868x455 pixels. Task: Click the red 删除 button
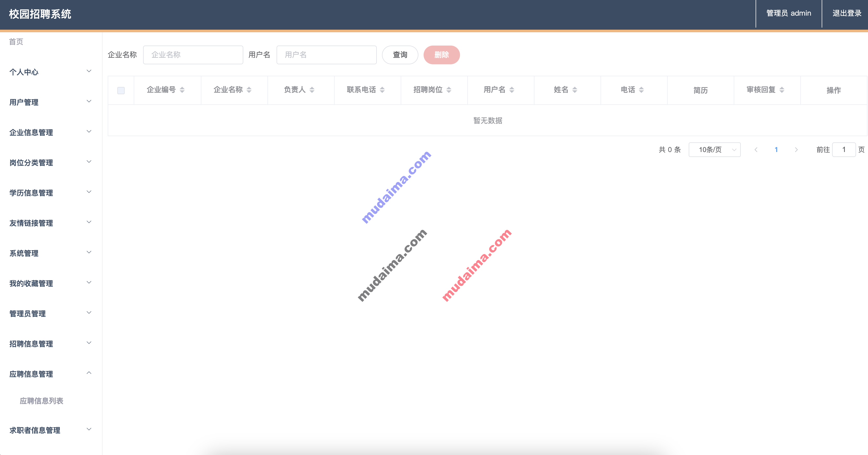[441, 55]
